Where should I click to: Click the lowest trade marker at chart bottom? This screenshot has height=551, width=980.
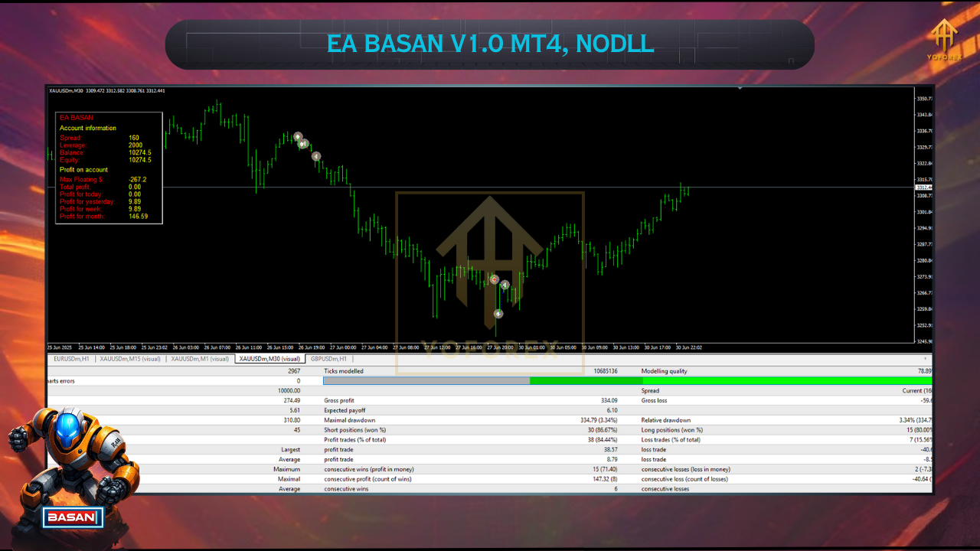coord(498,314)
